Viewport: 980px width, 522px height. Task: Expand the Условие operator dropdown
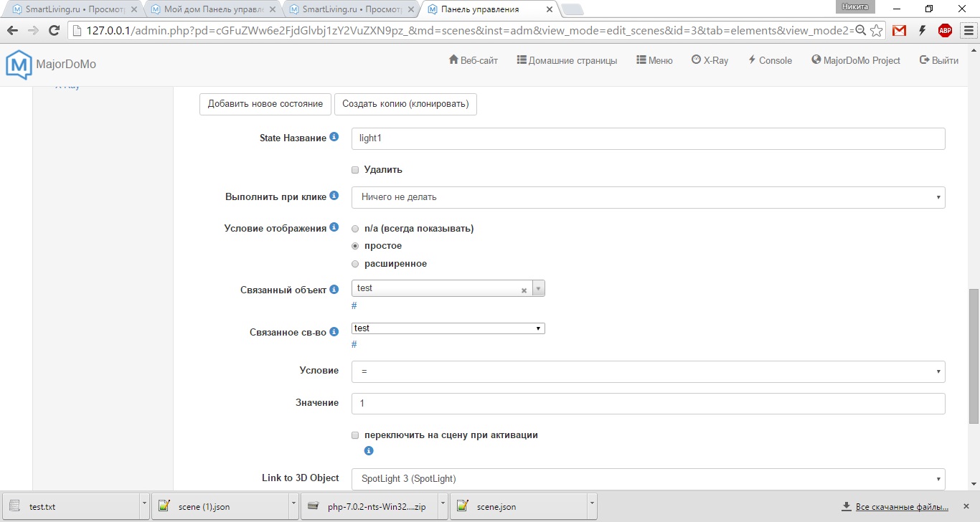pyautogui.click(x=648, y=371)
